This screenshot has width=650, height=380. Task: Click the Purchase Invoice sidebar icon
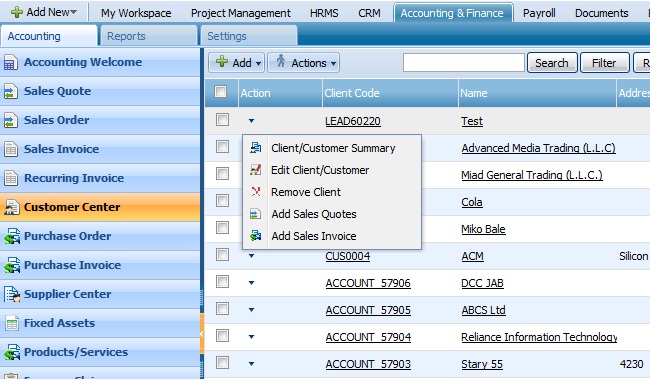(x=12, y=265)
